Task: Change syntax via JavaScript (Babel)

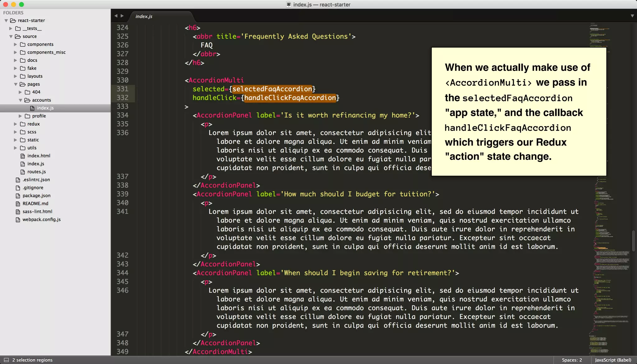Action: pos(613,360)
